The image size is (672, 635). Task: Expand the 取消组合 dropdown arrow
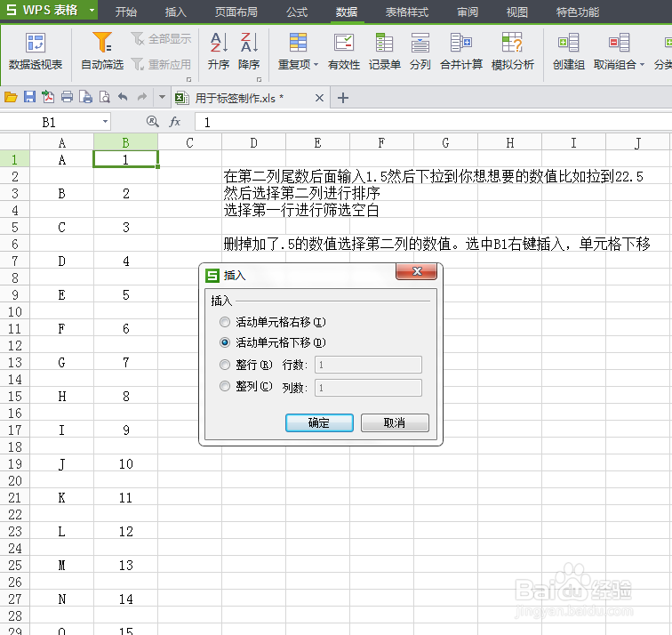642,65
